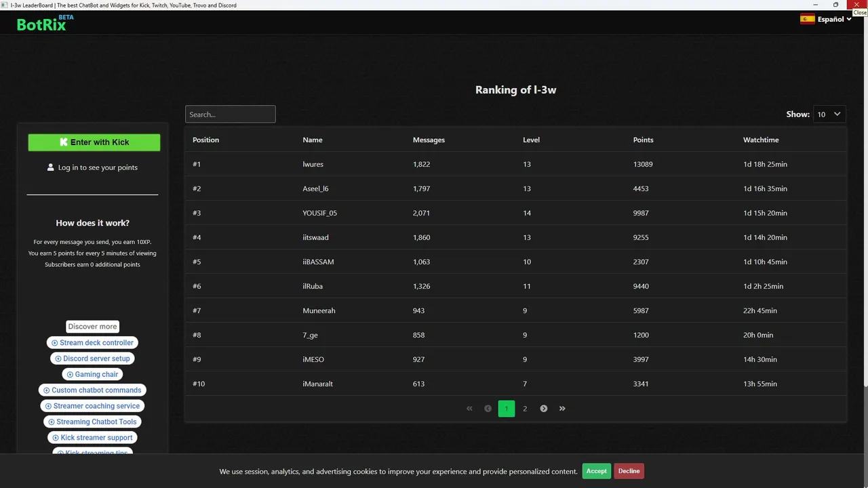Click the Name column header

(x=313, y=140)
